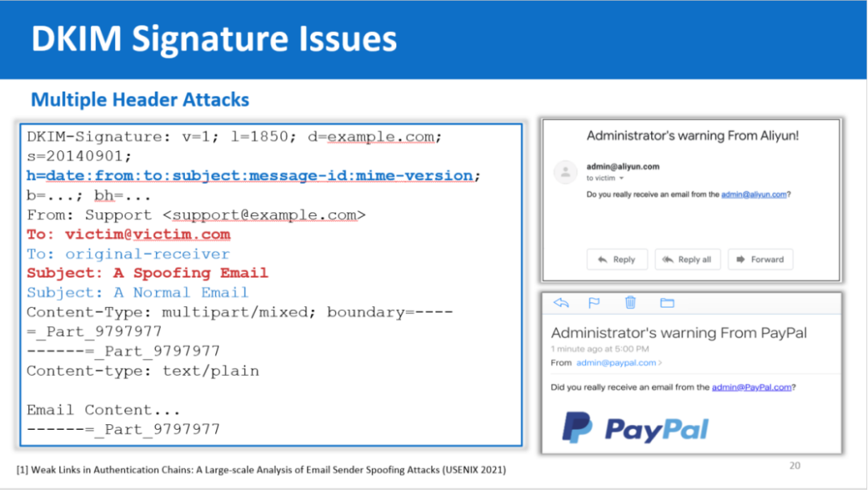Click the trash icon to delete email
This screenshot has width=868, height=490.
[631, 303]
